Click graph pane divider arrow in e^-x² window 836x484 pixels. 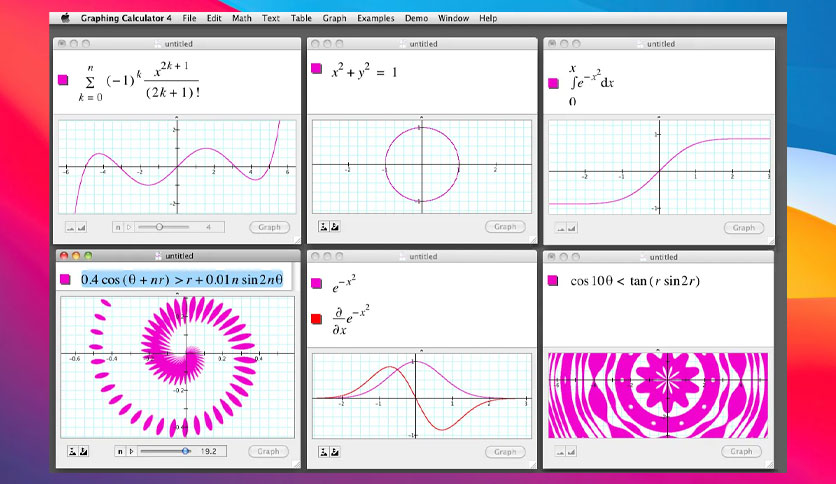(x=421, y=350)
